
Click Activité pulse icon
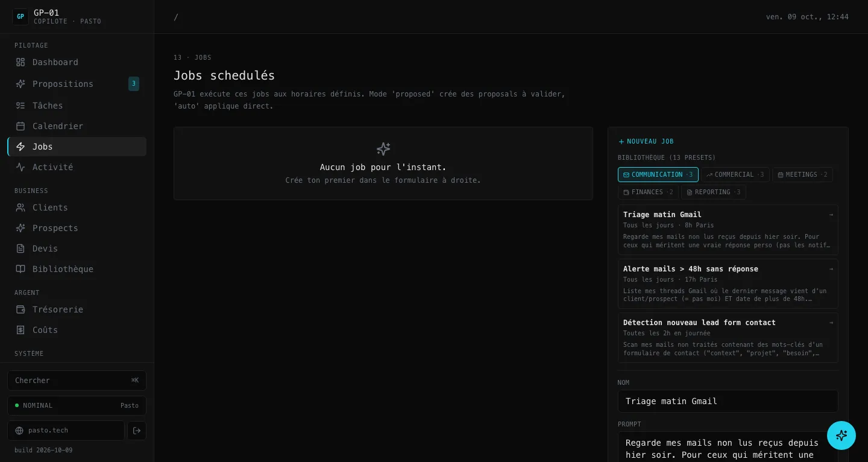coord(20,167)
